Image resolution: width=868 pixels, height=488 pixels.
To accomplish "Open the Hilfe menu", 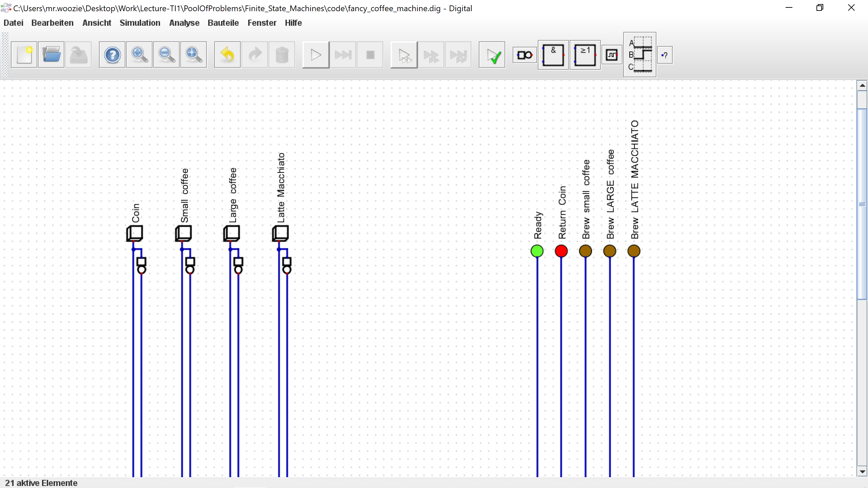I will pos(294,23).
